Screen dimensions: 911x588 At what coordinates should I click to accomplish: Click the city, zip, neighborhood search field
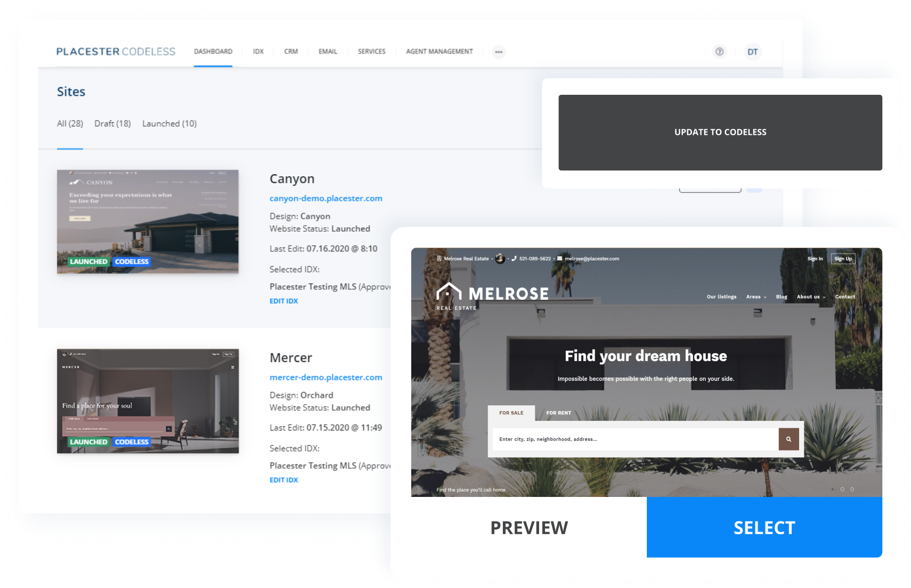click(635, 439)
